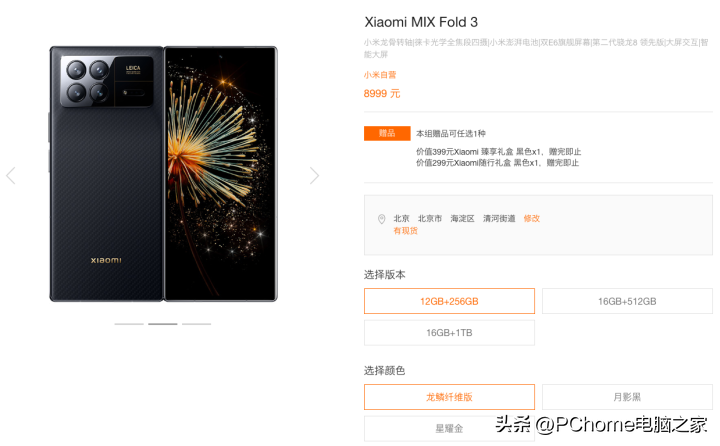Jump to third carousel image indicator

(x=197, y=324)
